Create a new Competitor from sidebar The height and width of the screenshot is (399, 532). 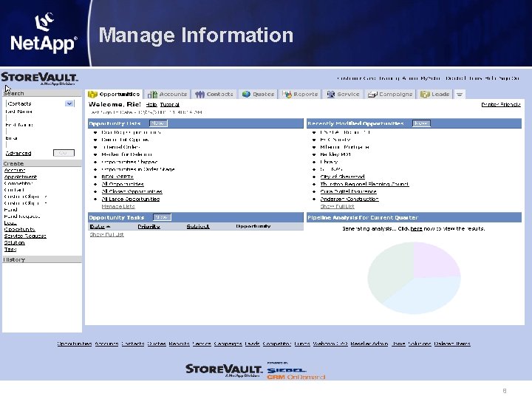(18, 183)
